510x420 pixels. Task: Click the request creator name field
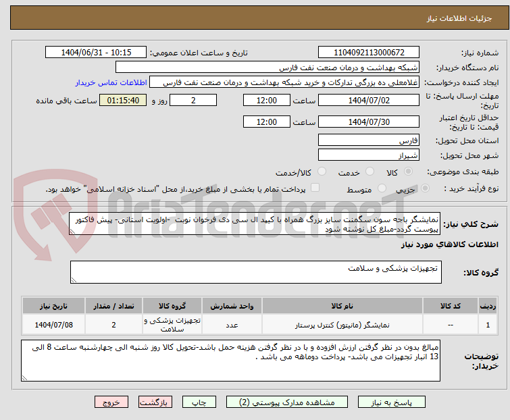(x=284, y=82)
